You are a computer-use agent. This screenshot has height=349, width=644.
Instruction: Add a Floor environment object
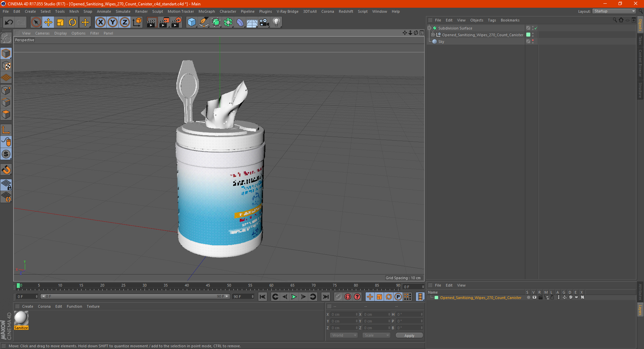tap(252, 22)
